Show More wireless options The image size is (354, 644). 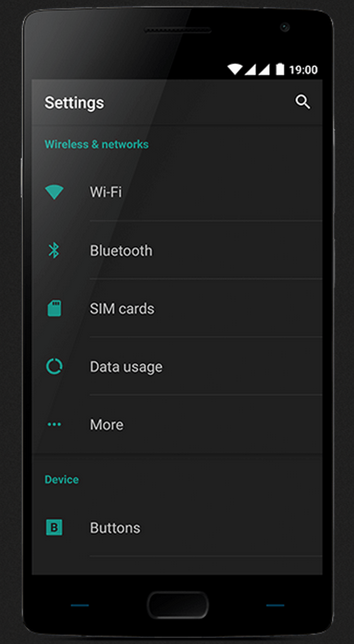tap(177, 425)
